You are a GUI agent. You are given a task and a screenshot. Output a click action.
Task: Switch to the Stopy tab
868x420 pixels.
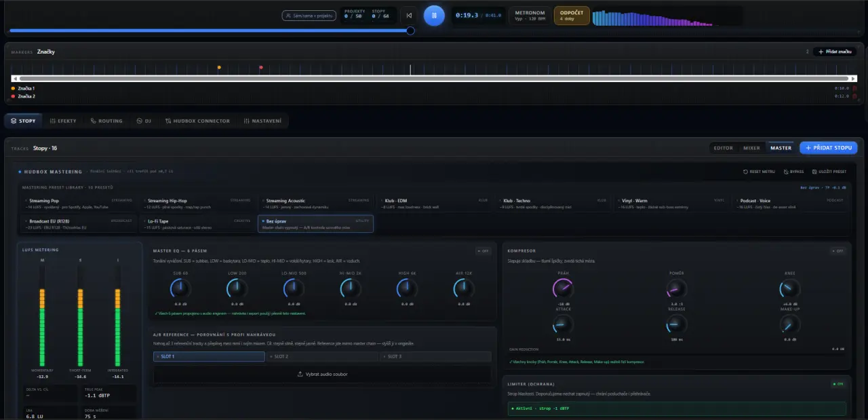24,121
